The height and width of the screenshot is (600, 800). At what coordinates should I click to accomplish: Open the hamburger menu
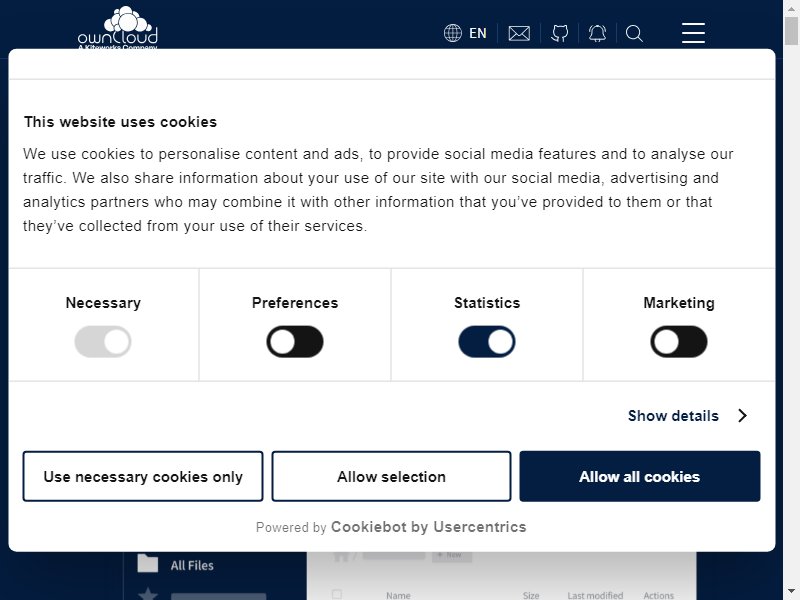(x=693, y=33)
